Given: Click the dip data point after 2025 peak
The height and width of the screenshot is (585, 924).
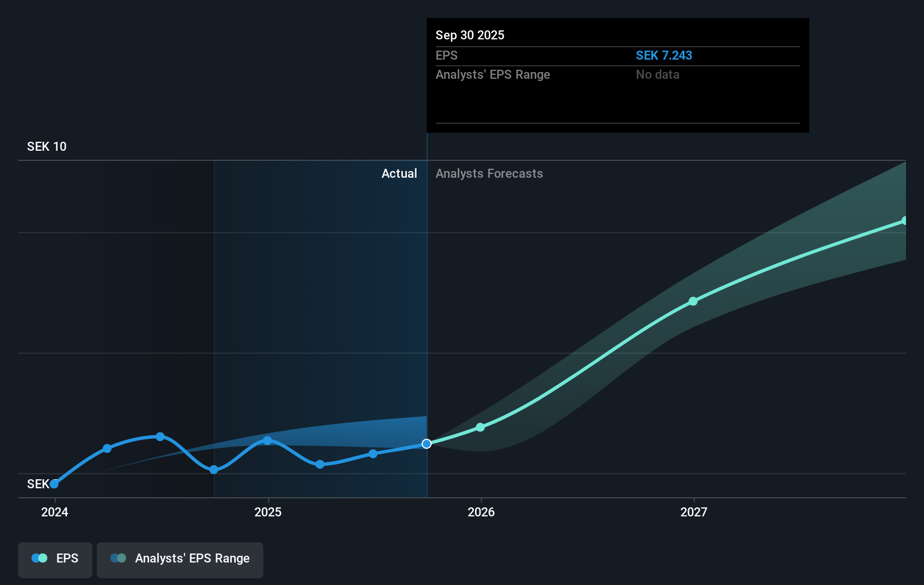Looking at the screenshot, I should (320, 465).
